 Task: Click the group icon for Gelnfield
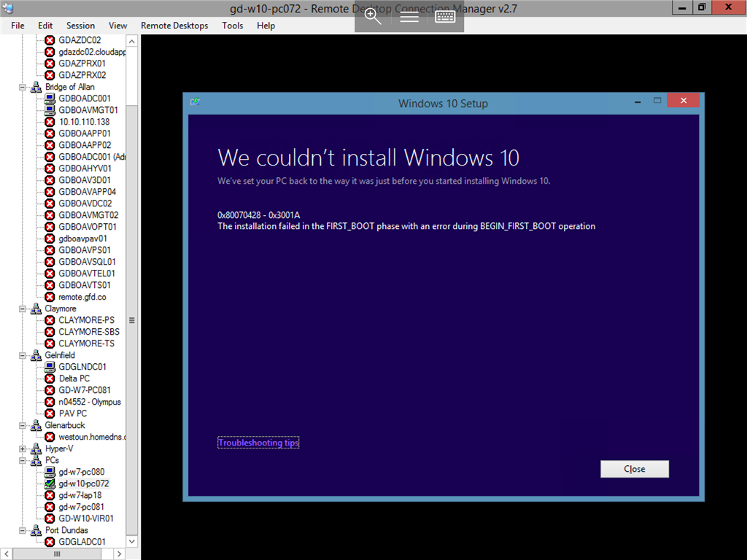(36, 355)
